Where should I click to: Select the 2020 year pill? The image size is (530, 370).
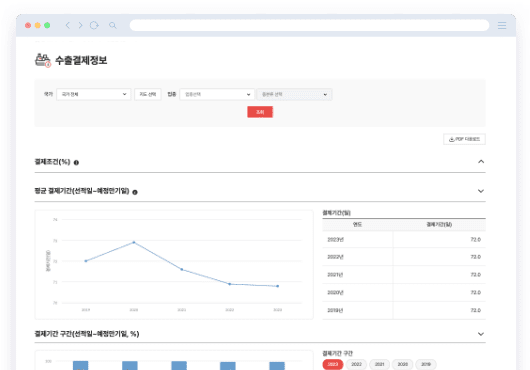(x=403, y=364)
